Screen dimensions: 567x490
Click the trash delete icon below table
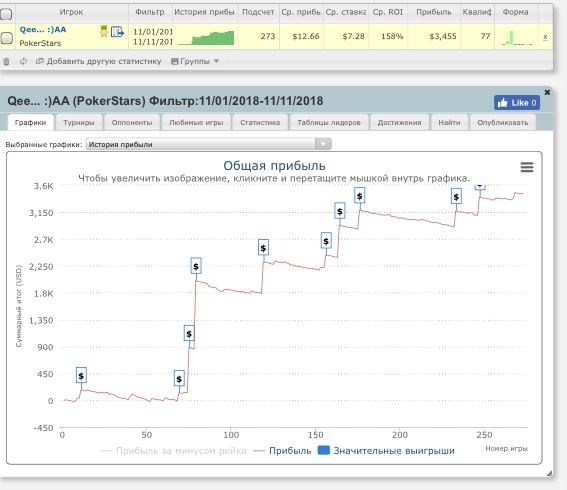click(6, 61)
